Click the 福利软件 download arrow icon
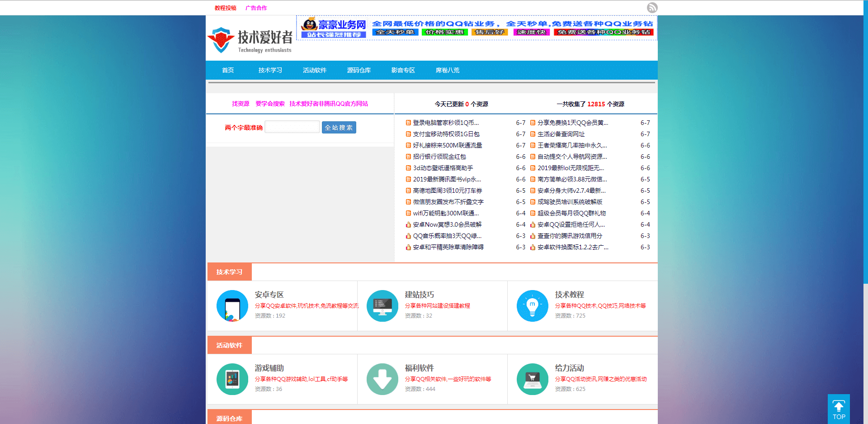Image resolution: width=868 pixels, height=424 pixels. (382, 379)
